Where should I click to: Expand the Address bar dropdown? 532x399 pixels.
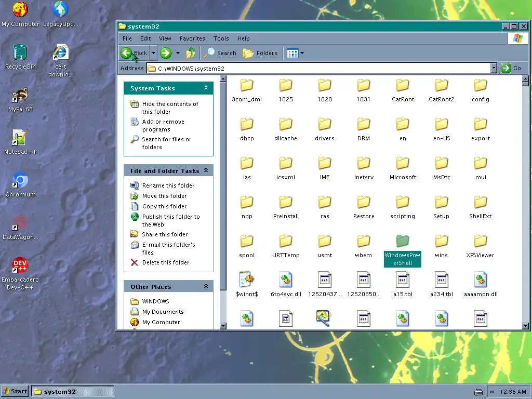click(494, 68)
